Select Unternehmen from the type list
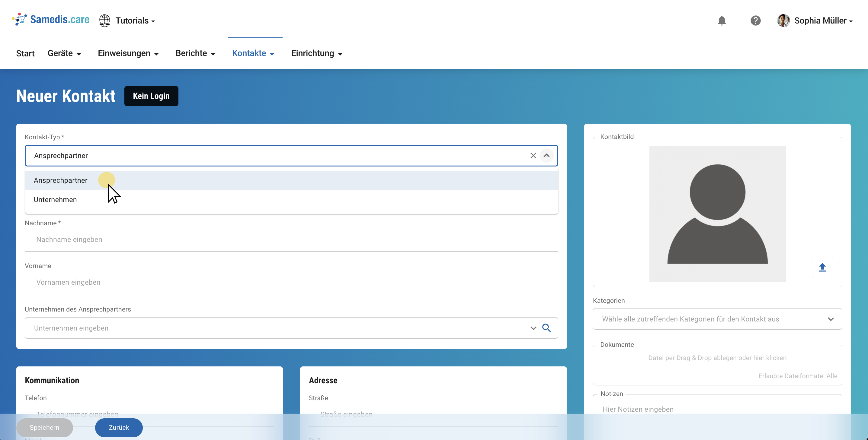 pyautogui.click(x=55, y=200)
